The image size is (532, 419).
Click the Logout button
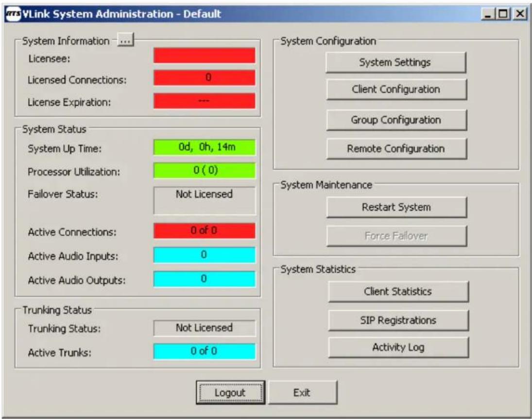(x=230, y=393)
